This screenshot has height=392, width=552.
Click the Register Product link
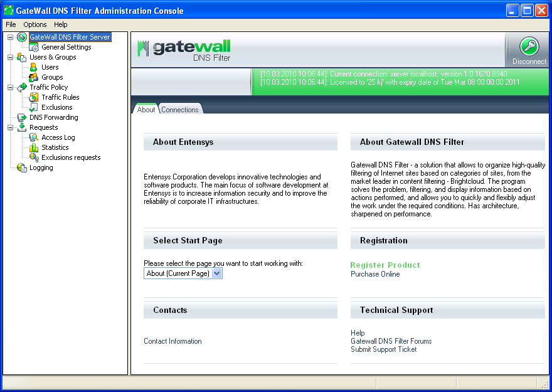(385, 265)
